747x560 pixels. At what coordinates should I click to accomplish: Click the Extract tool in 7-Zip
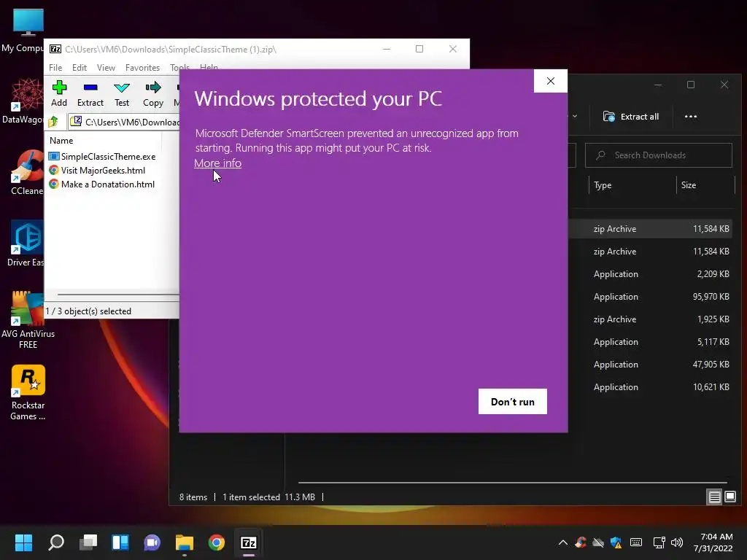pyautogui.click(x=90, y=94)
